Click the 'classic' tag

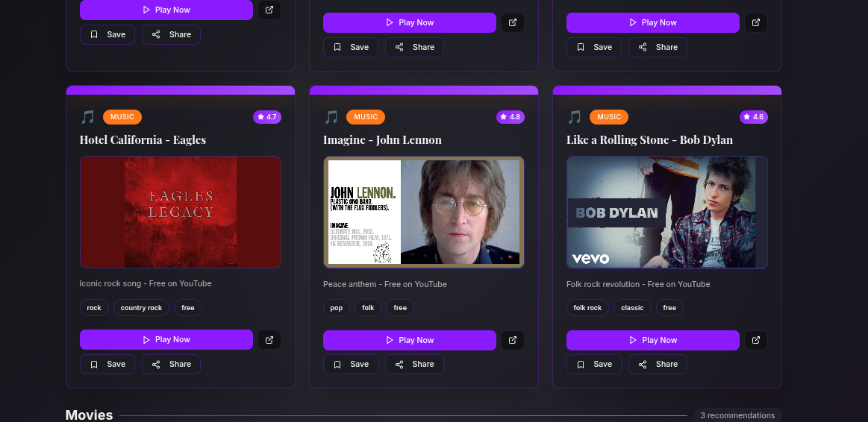coord(632,307)
